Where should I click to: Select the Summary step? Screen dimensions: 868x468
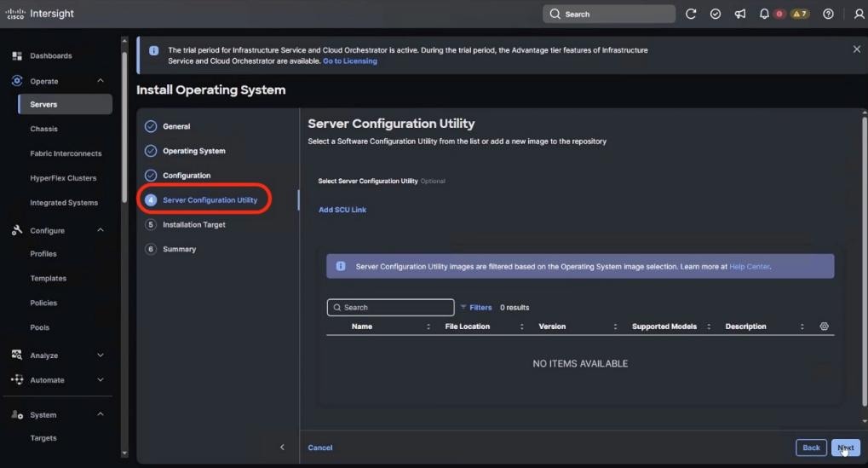[170, 249]
